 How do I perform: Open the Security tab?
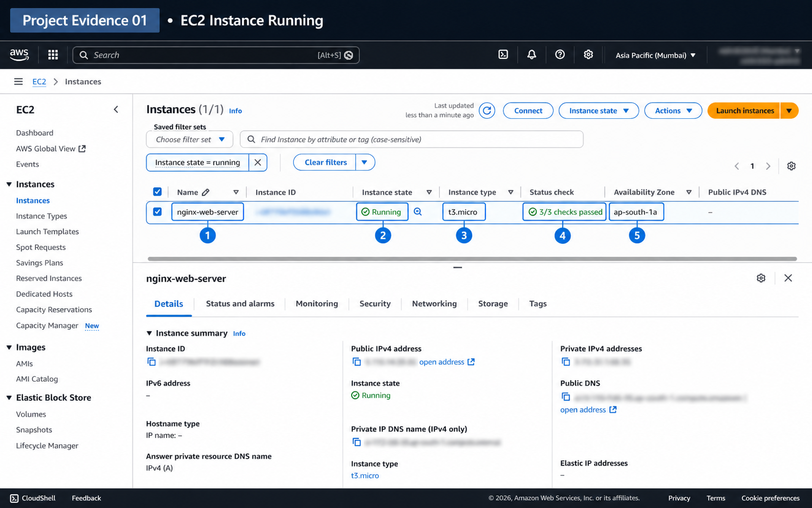coord(375,304)
